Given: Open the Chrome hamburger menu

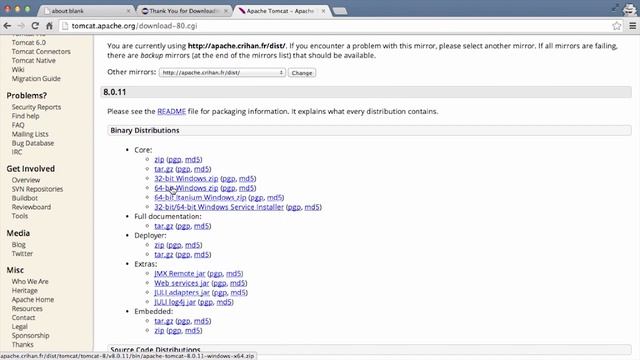Looking at the screenshot, I should point(633,26).
